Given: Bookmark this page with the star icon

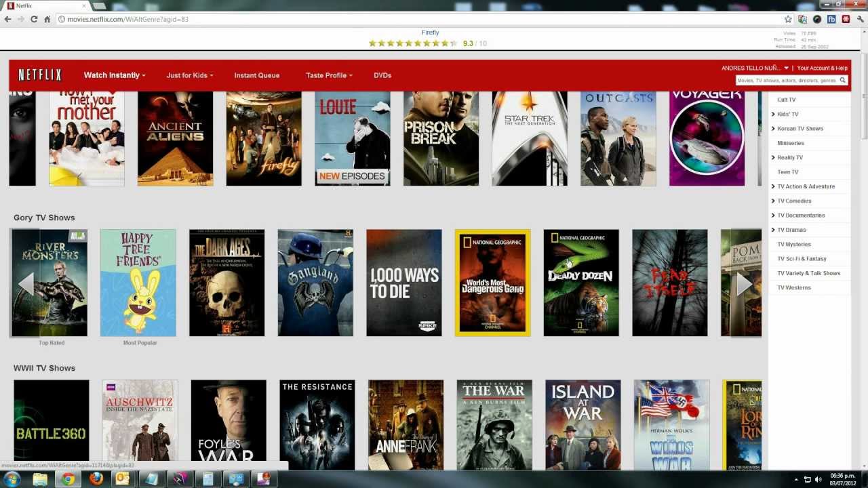Looking at the screenshot, I should tap(788, 20).
